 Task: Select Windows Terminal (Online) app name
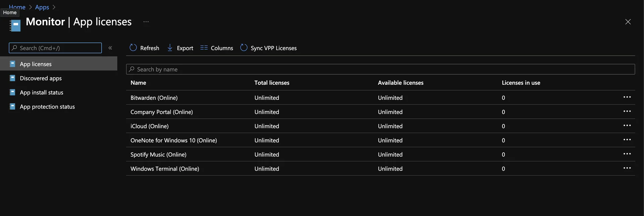pos(165,169)
